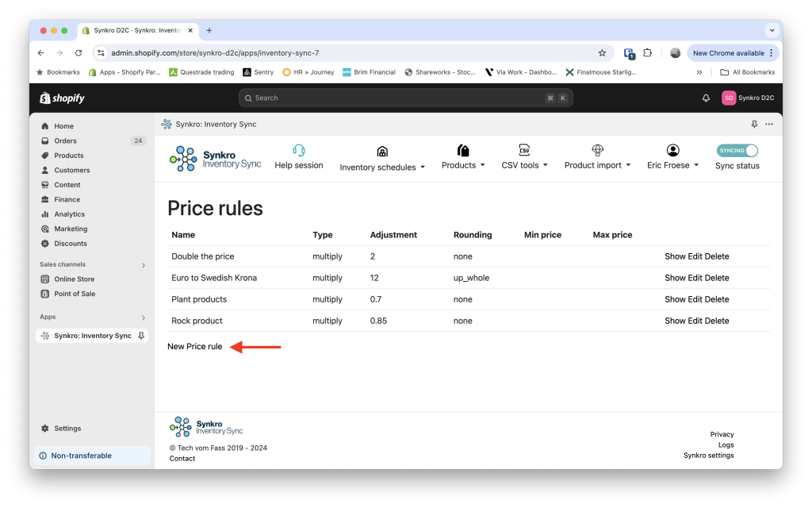Toggle the SYNCING sync status switch
812x508 pixels.
tap(737, 149)
